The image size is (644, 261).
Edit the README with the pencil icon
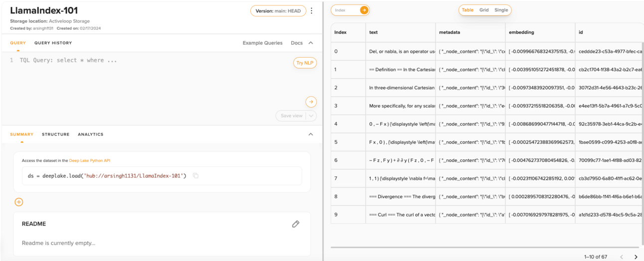tap(296, 224)
